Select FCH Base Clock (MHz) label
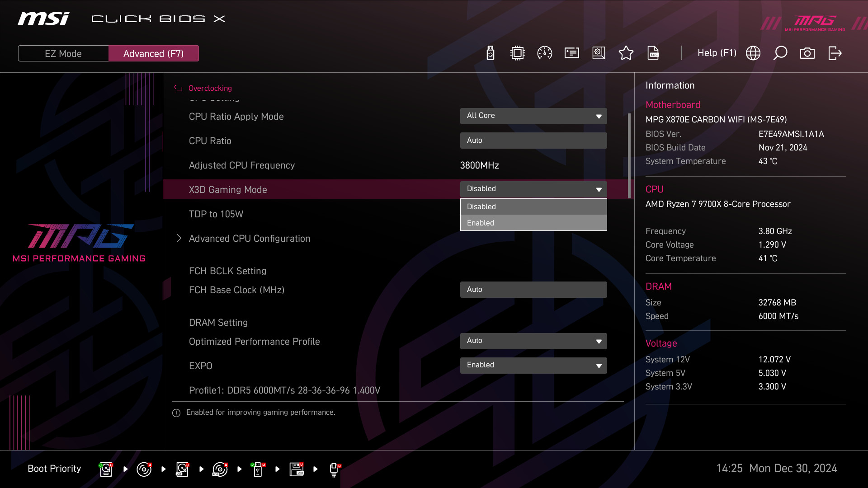This screenshot has height=488, width=868. tap(237, 290)
